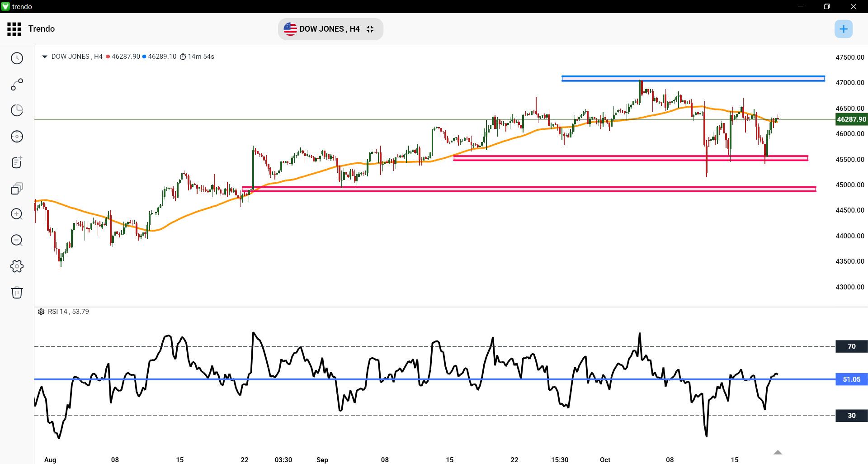The image size is (868, 464).
Task: Zoom out of the chart
Action: [17, 240]
